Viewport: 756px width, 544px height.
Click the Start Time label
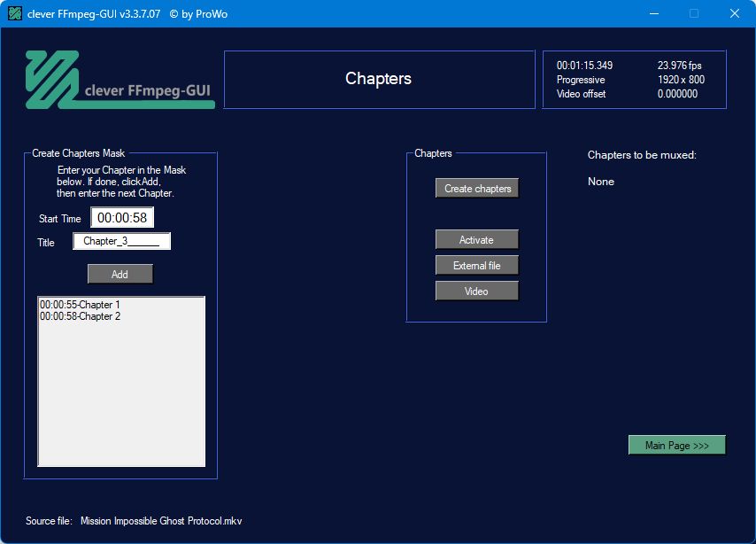[60, 219]
